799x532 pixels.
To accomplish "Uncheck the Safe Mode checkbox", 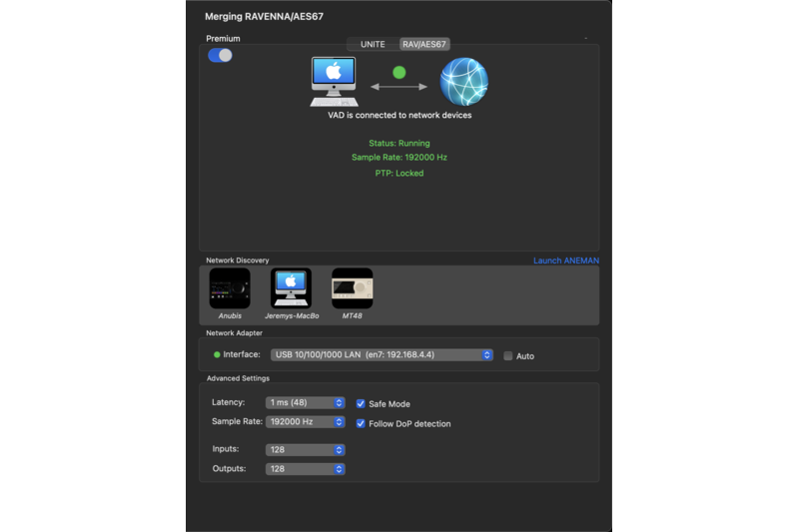I will [x=361, y=403].
